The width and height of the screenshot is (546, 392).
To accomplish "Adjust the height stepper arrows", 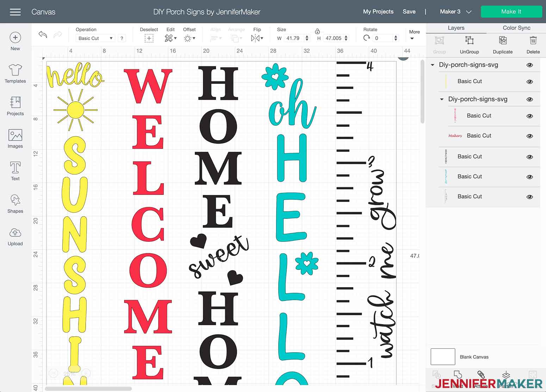I will click(x=346, y=38).
